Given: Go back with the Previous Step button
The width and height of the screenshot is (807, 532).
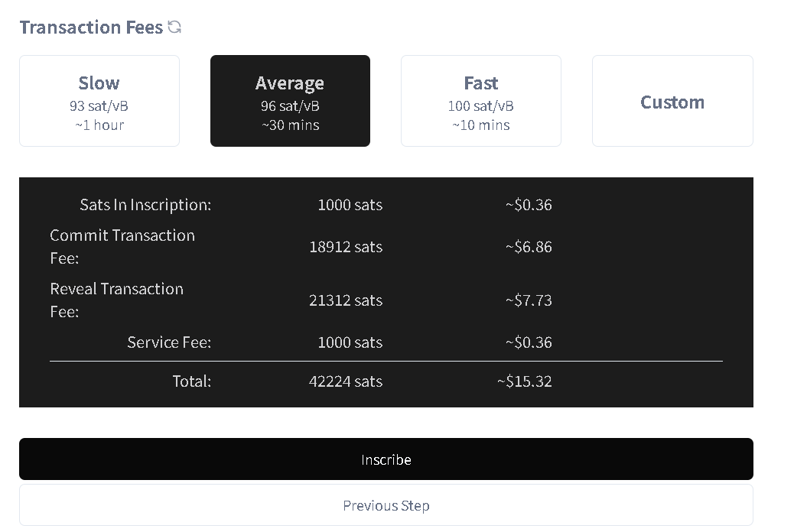Looking at the screenshot, I should 386,505.
